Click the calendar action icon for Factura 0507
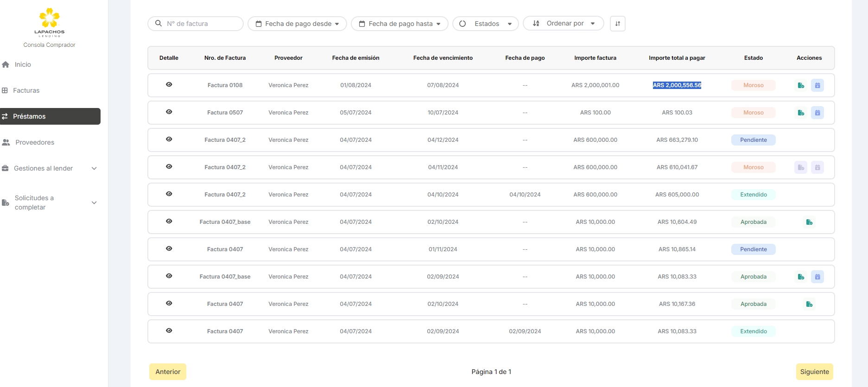 tap(817, 113)
